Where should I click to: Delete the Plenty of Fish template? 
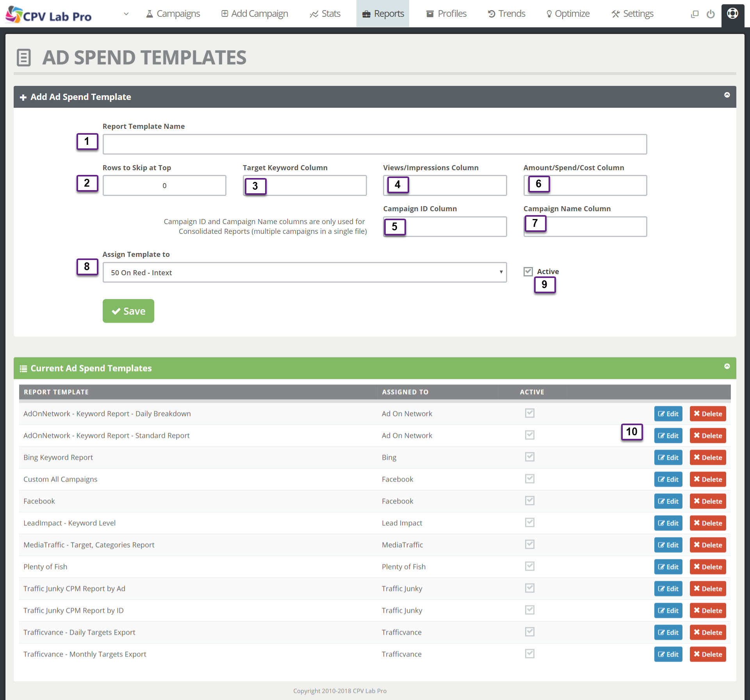pyautogui.click(x=708, y=567)
